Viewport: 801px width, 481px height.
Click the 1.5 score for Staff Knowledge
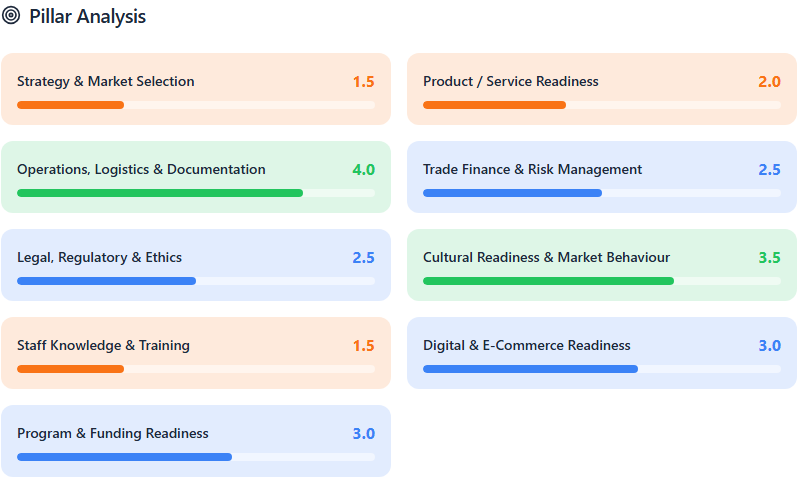pos(363,345)
